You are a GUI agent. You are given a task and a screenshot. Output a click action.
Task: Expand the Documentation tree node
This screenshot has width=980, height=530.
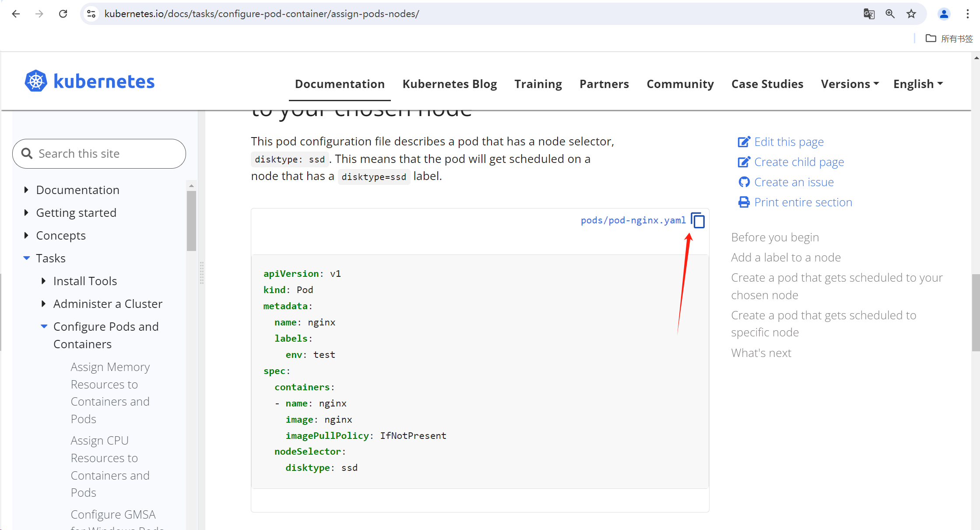[26, 190]
